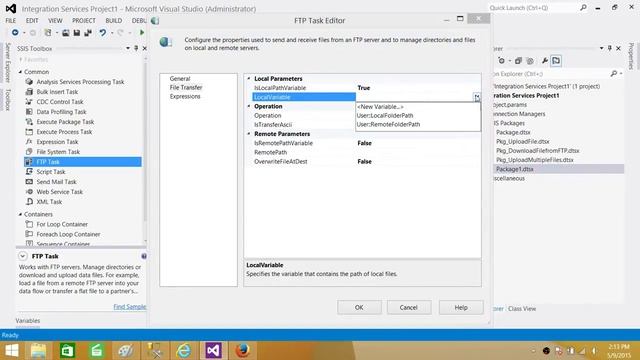Viewport: 640px width, 360px height.
Task: Select Execute Process Task in toolbox
Action: [64, 132]
